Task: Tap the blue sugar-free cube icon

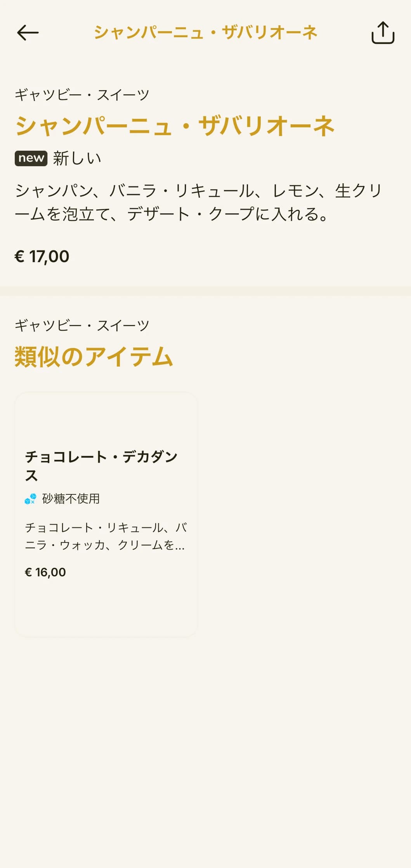Action: (x=30, y=499)
